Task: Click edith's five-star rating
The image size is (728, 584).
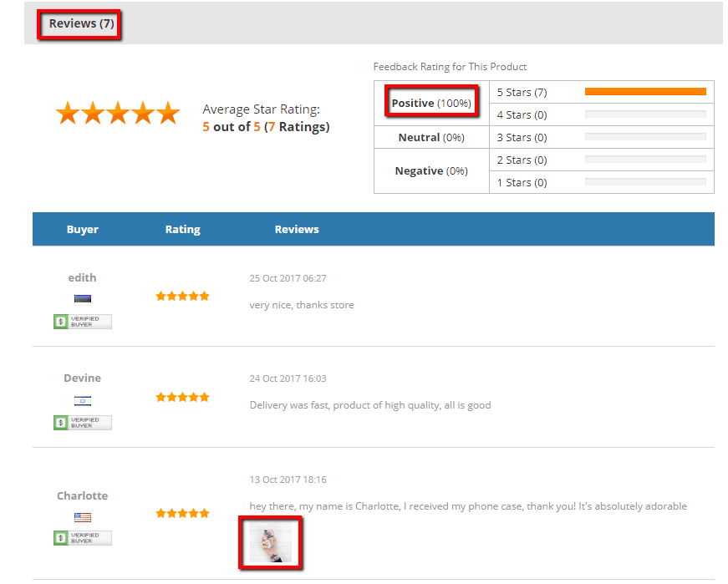Action: [182, 296]
